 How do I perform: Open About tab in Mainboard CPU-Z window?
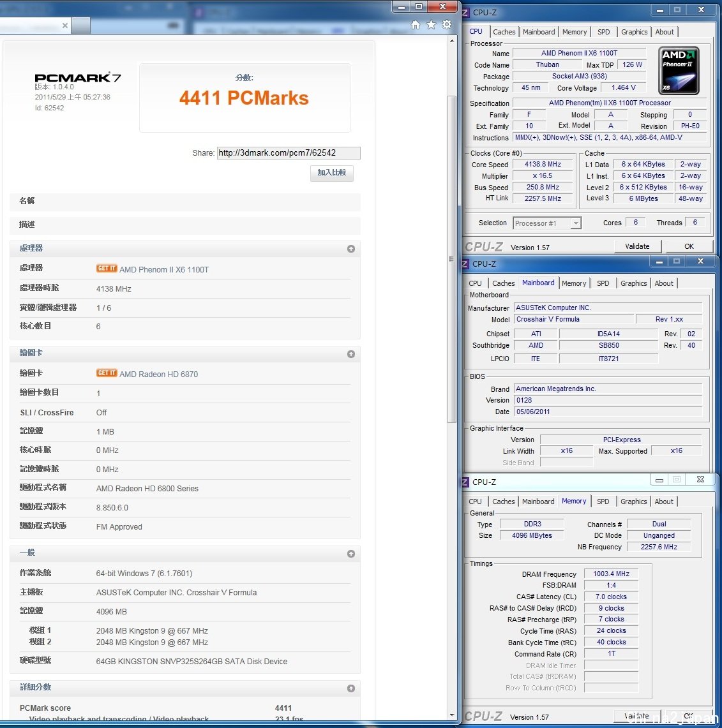[664, 283]
